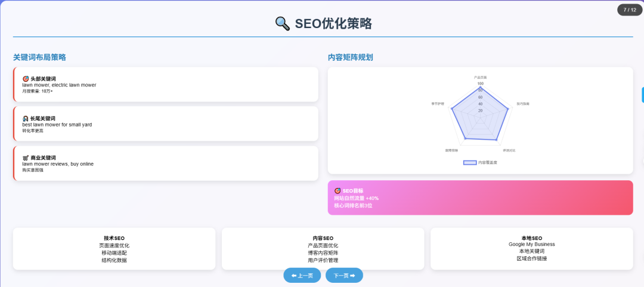The image size is (644, 287).
Task: Go to the previous slide with 上一页
Action: pyautogui.click(x=302, y=276)
